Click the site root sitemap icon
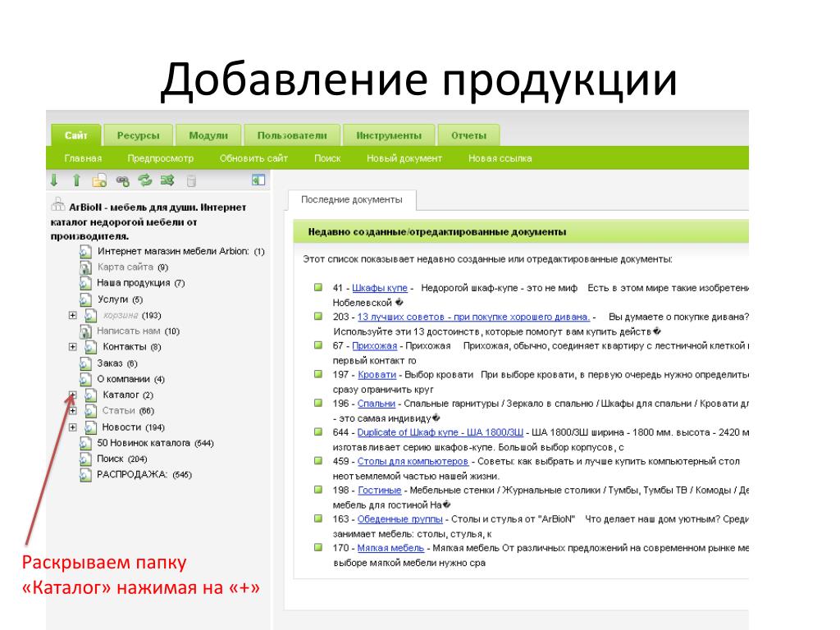This screenshot has height=630, width=840. pyautogui.click(x=58, y=204)
